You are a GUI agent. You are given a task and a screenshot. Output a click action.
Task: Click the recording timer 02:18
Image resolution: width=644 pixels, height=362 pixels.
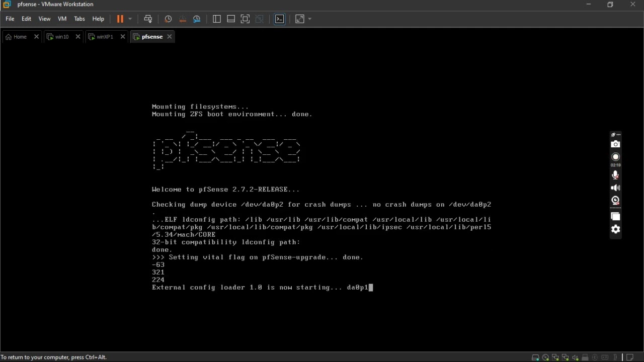pos(615,165)
